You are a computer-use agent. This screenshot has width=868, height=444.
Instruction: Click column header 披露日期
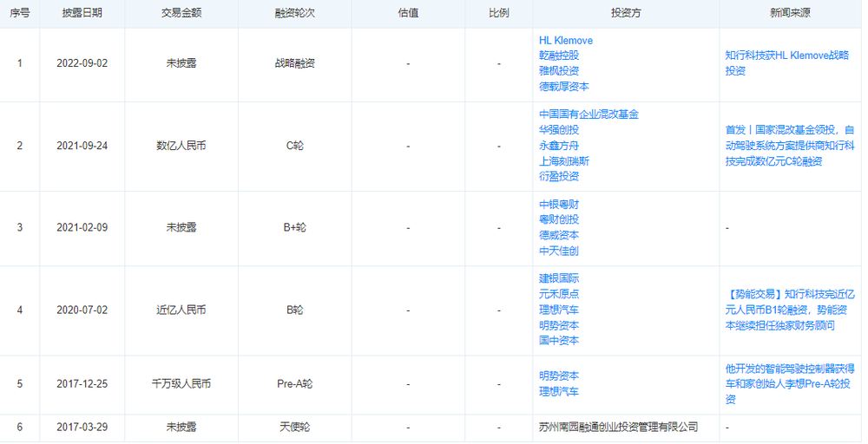(82, 13)
